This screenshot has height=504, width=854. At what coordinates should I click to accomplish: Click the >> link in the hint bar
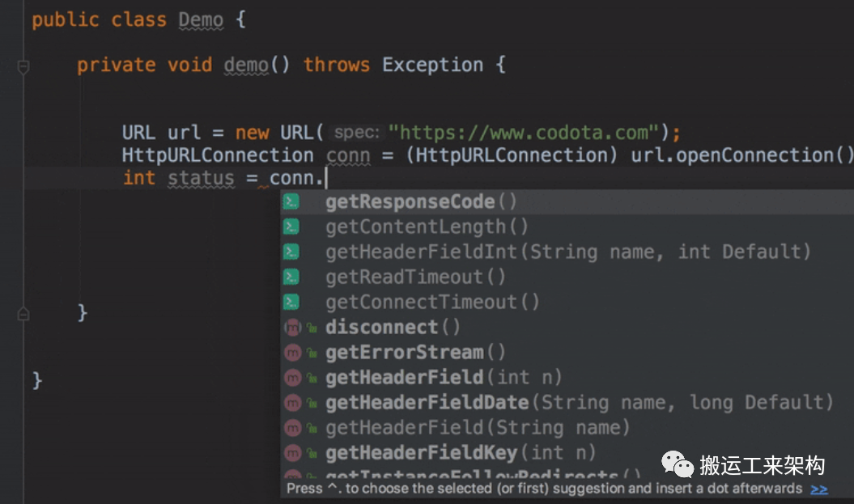(819, 489)
